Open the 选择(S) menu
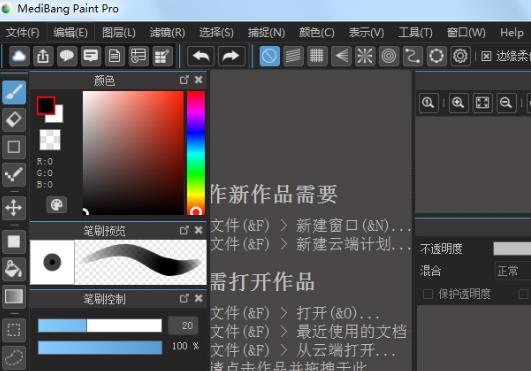 tap(216, 32)
